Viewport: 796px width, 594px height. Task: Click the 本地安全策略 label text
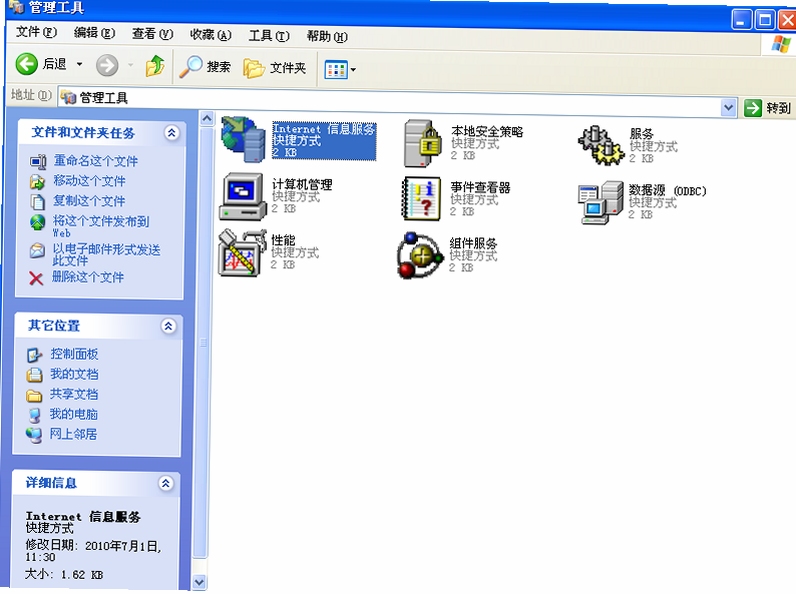coord(487,132)
